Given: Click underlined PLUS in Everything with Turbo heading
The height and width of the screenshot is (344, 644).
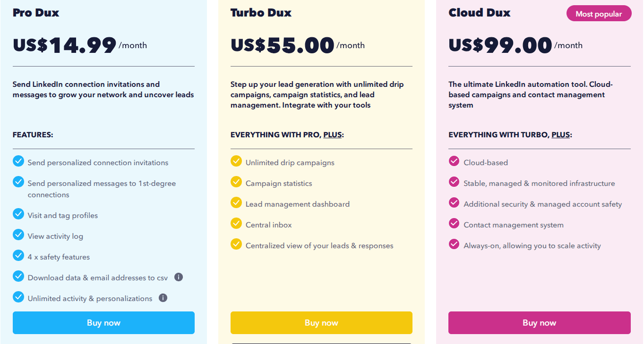Looking at the screenshot, I should point(560,135).
